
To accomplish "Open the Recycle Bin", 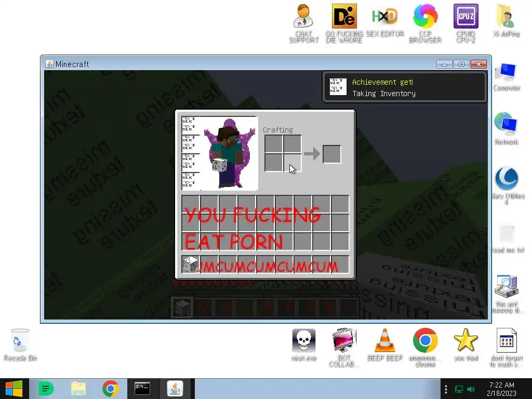I will point(20,345).
